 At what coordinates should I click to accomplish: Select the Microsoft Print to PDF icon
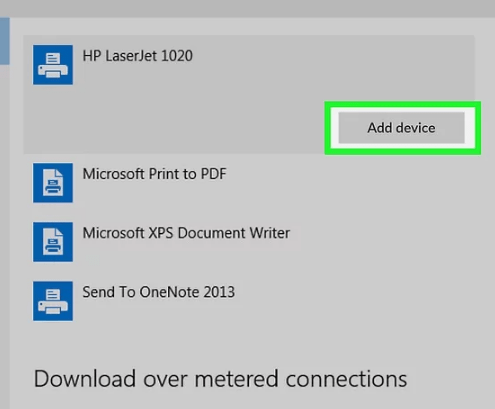pyautogui.click(x=53, y=183)
